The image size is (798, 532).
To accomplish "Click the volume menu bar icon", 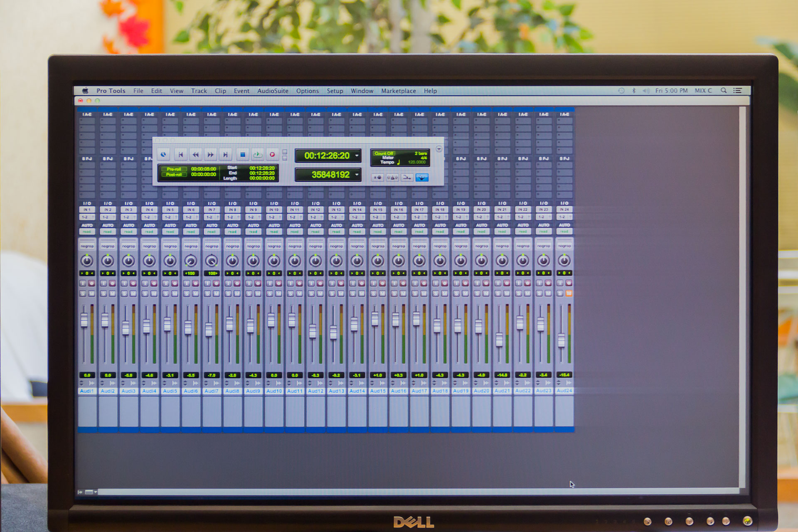I will [x=646, y=91].
